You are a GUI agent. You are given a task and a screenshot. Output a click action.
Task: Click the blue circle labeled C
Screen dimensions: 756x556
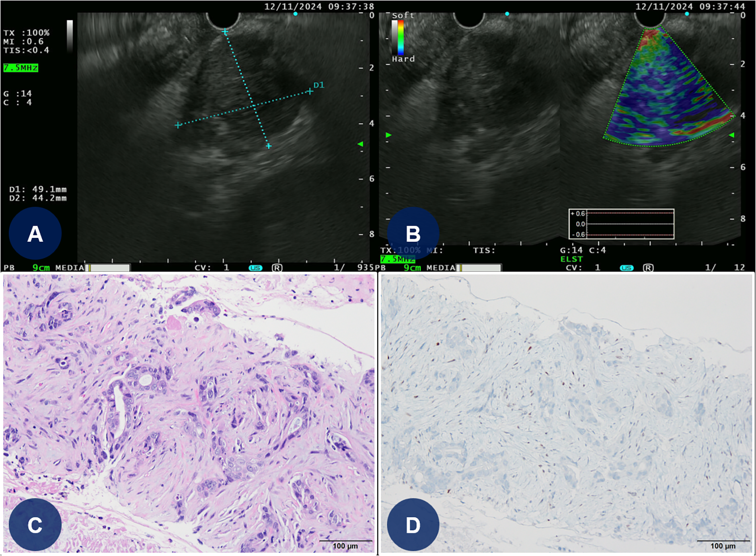click(35, 525)
